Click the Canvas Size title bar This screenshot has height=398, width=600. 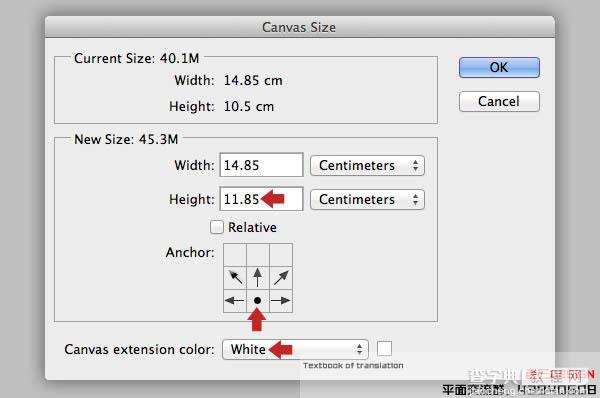pyautogui.click(x=300, y=27)
